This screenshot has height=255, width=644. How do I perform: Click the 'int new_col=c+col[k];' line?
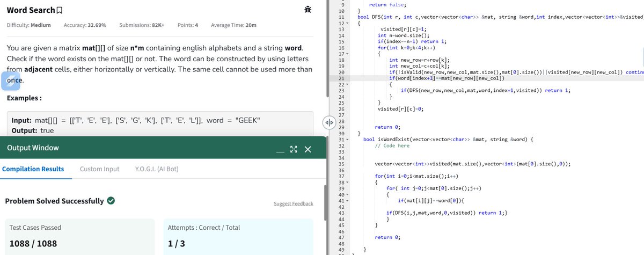click(x=421, y=66)
